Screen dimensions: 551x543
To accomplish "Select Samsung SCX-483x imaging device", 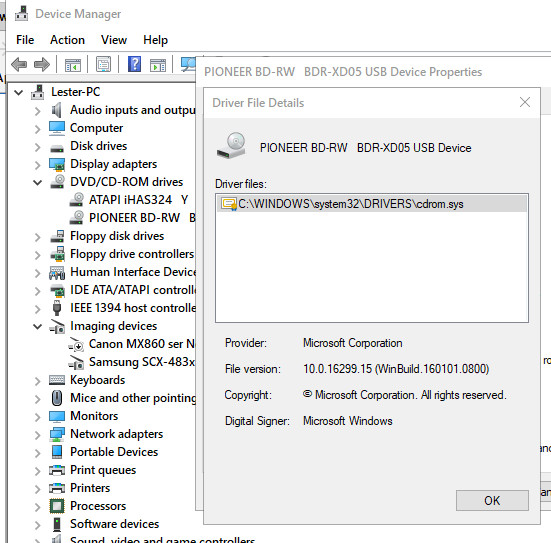I will pyautogui.click(x=142, y=362).
